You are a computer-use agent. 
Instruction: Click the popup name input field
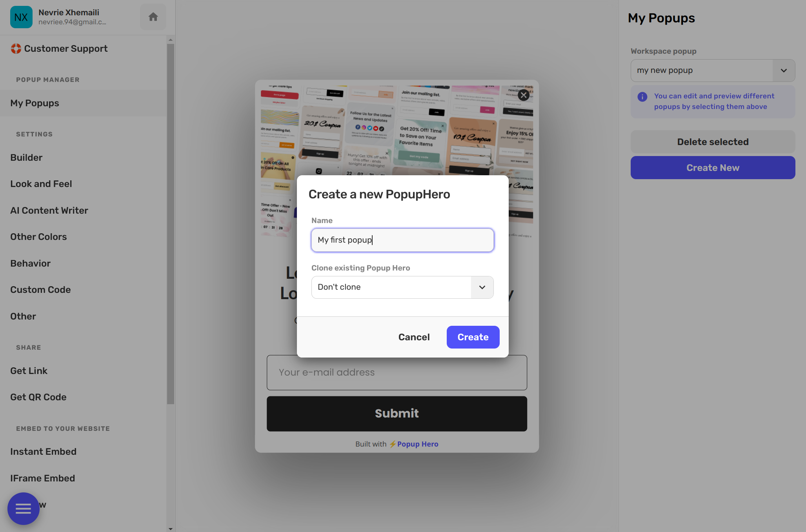coord(403,240)
